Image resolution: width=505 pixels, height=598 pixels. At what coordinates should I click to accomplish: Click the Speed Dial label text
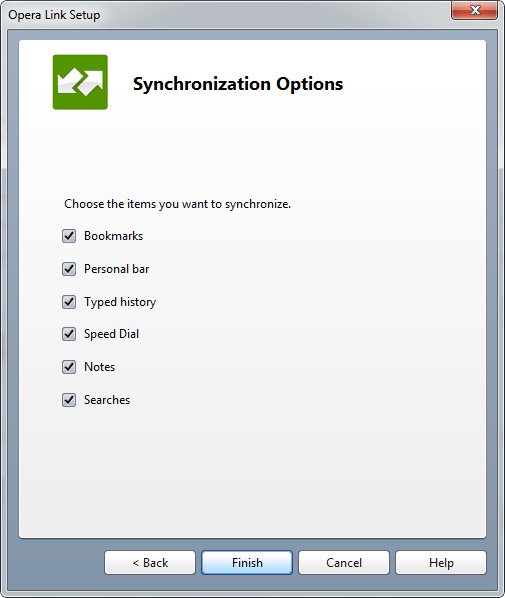(111, 334)
